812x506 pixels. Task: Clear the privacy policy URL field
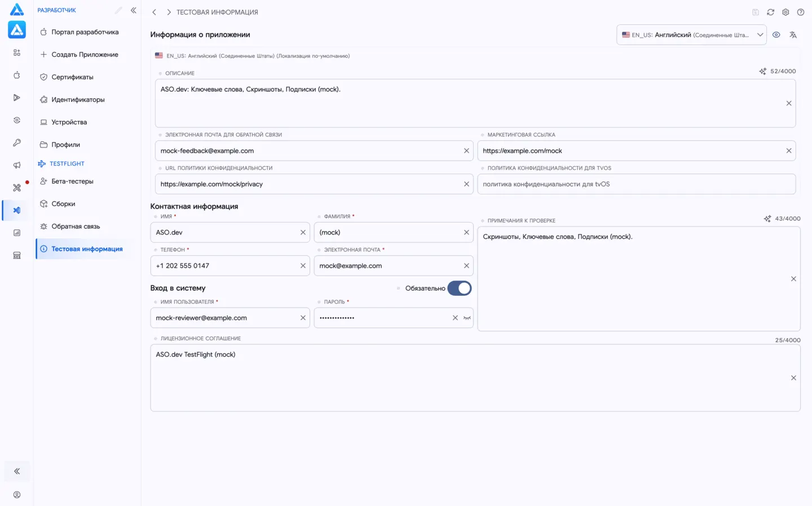(466, 184)
